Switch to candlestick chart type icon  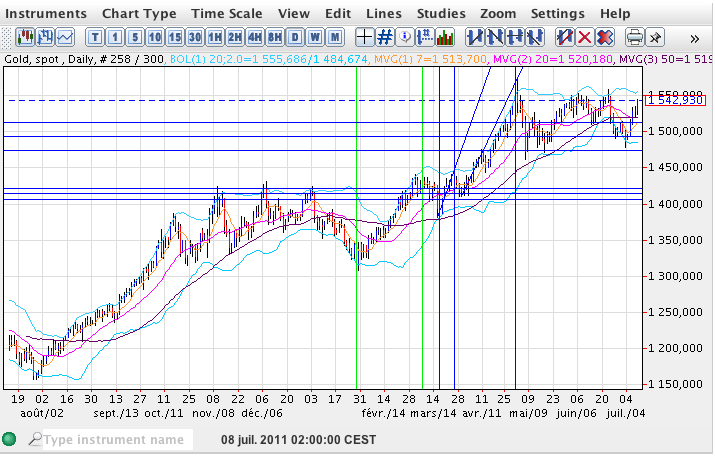(25, 37)
